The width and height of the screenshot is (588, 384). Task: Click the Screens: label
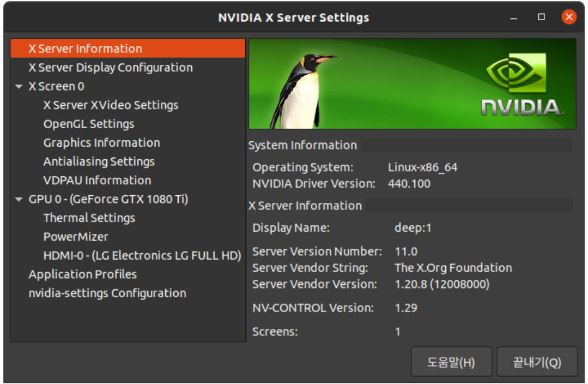(x=275, y=332)
